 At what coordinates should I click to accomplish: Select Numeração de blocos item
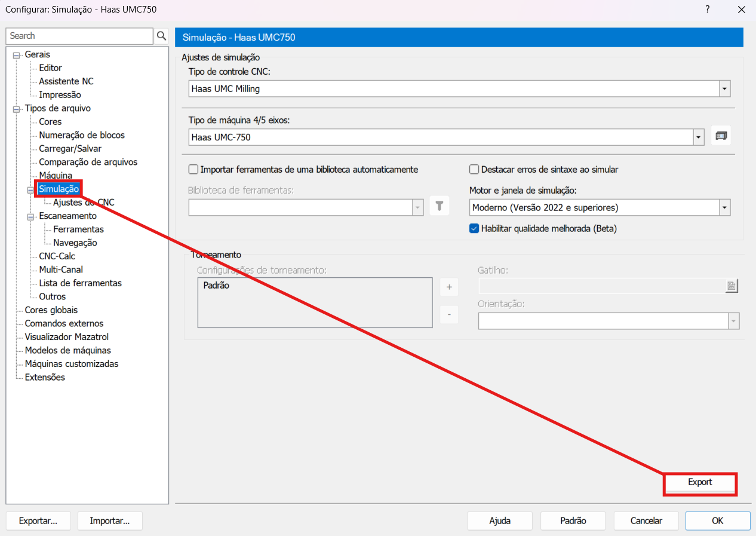click(82, 135)
